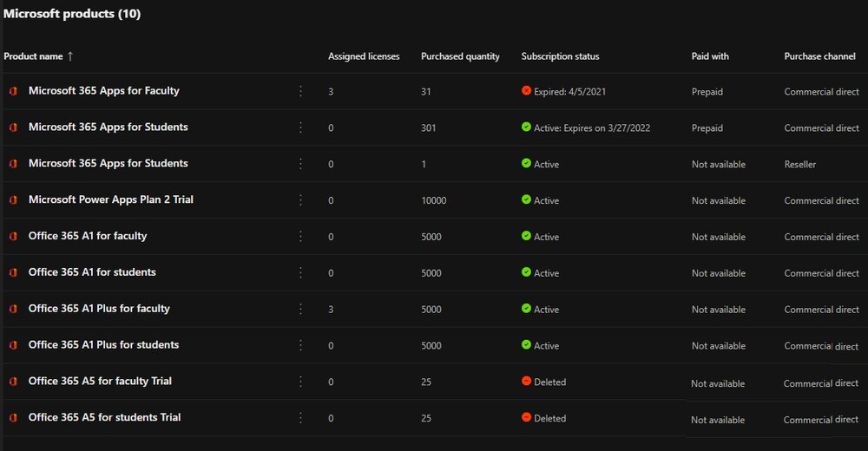Click the red expired status icon
Image resolution: width=868 pixels, height=451 pixels.
point(526,91)
